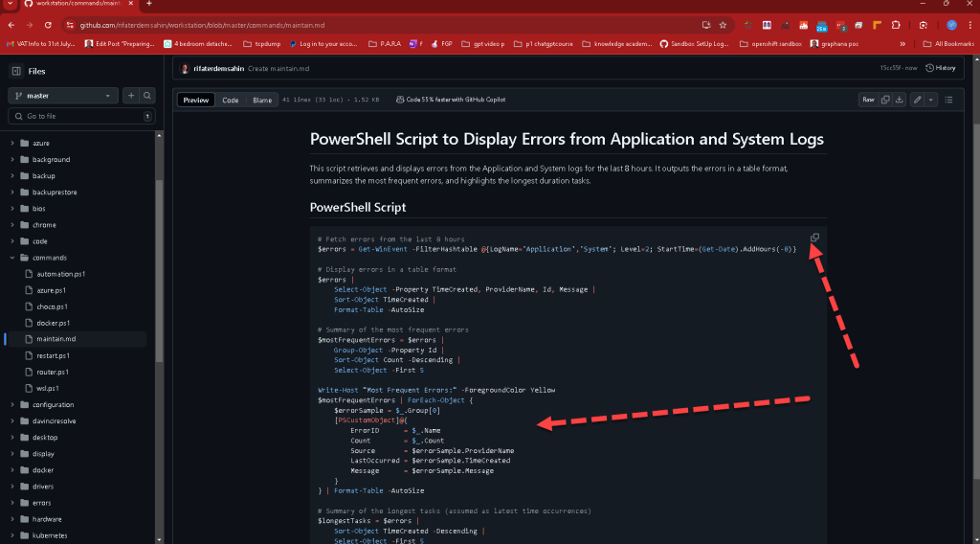View site information icon in address bar
980x544 pixels.
[x=70, y=25]
